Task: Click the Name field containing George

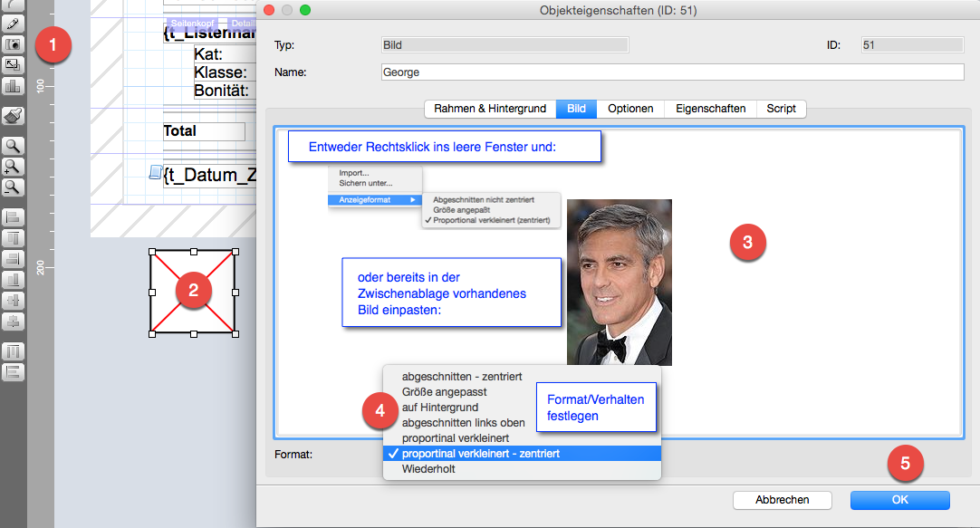Action: [672, 72]
